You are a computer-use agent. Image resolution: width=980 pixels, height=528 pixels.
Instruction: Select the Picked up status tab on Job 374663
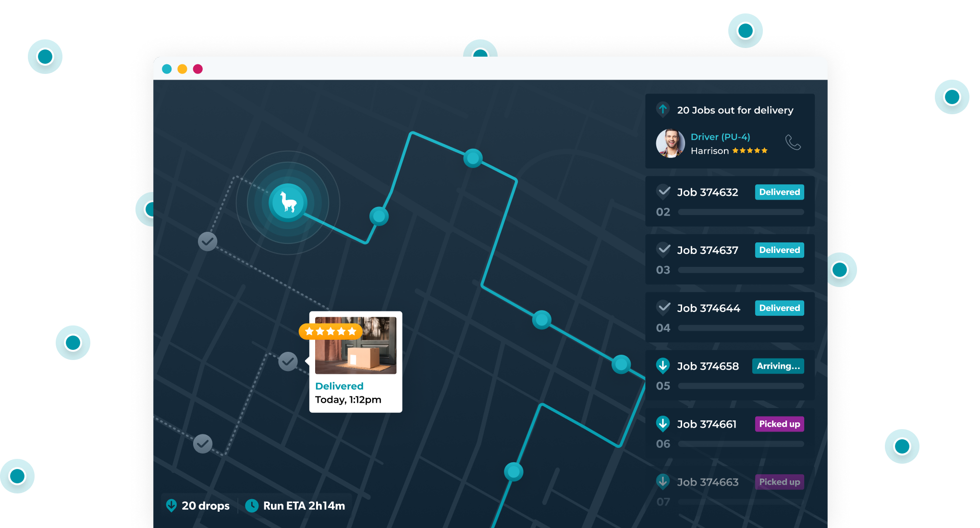[779, 482]
